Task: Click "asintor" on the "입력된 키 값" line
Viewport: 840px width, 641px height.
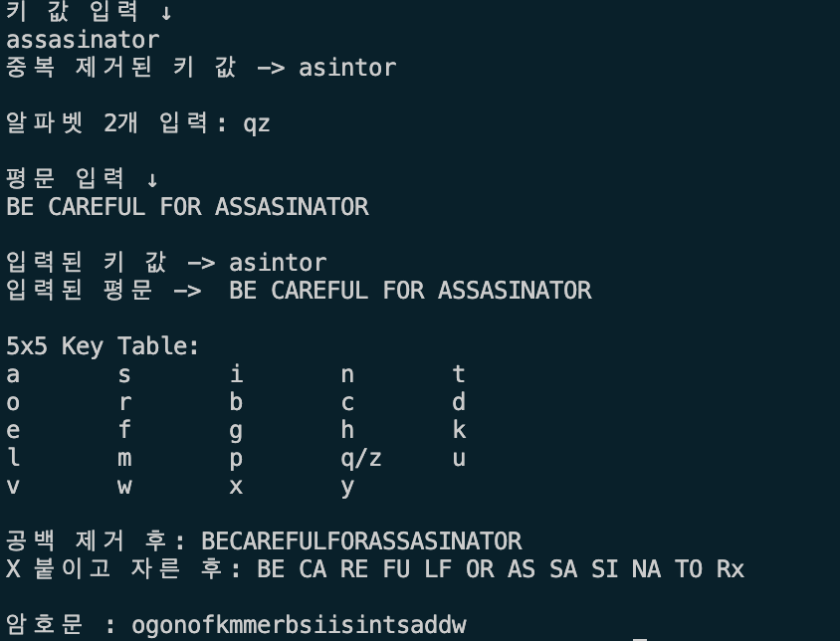Action: [278, 263]
